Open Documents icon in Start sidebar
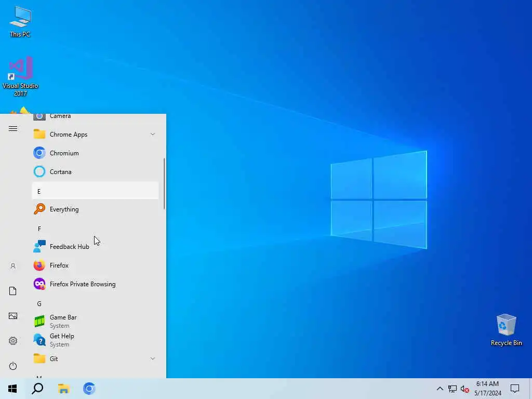 point(13,291)
